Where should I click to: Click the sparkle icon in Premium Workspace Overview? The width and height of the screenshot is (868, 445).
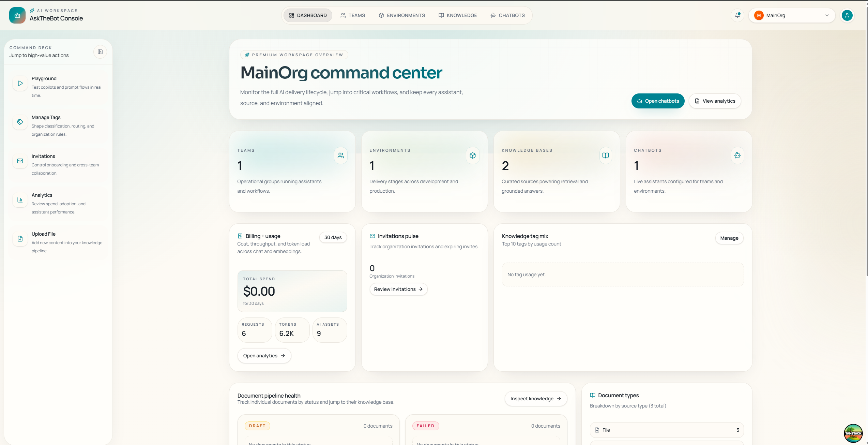coord(247,55)
